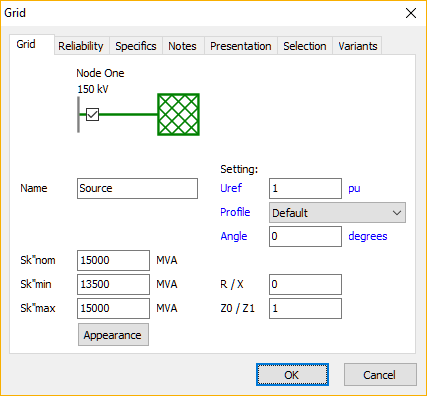Open the Presentation tab
Viewport: 427px width, 396px height.
pos(241,46)
